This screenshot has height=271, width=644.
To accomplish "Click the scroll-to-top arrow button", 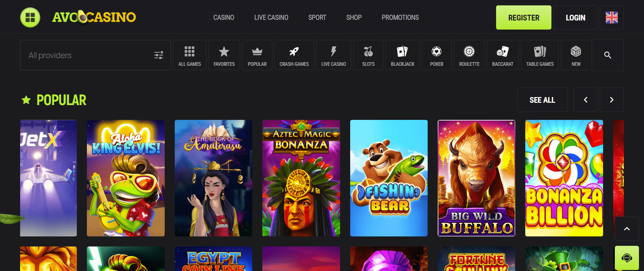I will (x=627, y=229).
